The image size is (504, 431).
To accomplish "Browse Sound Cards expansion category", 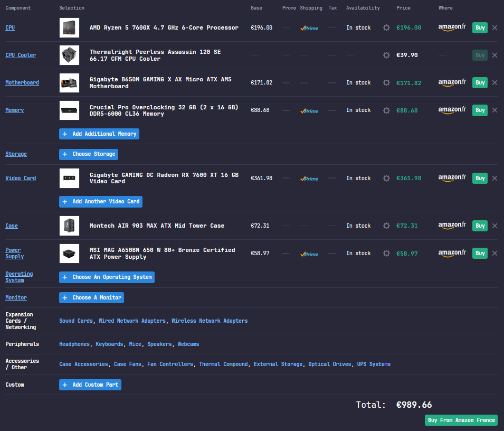I will pos(76,321).
